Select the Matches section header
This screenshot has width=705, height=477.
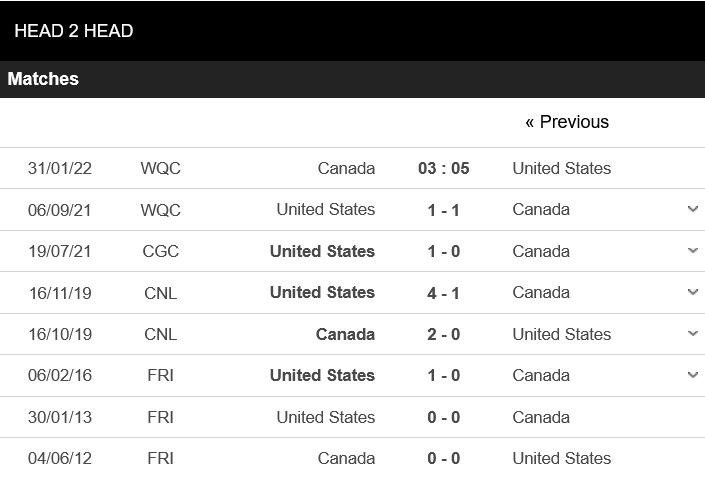point(43,79)
